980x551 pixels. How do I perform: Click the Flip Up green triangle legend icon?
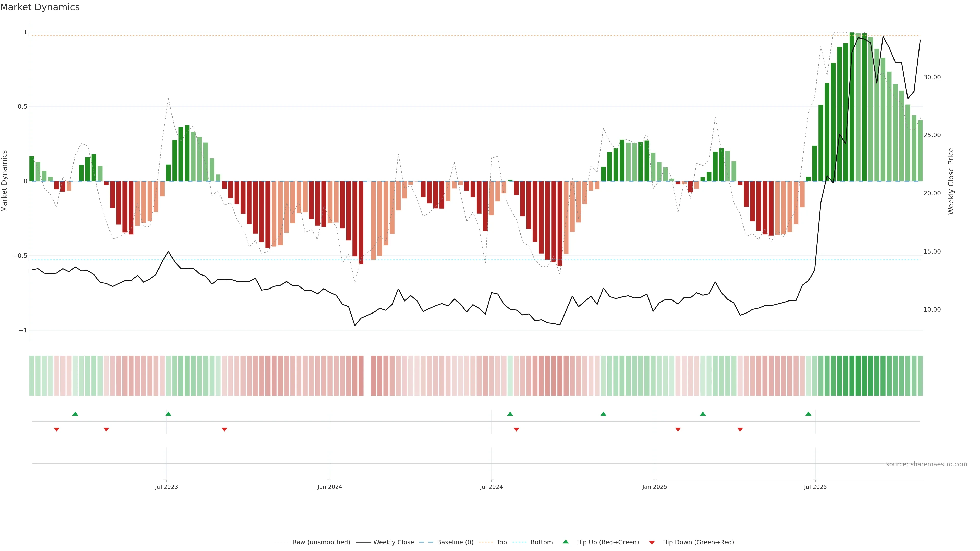click(565, 542)
